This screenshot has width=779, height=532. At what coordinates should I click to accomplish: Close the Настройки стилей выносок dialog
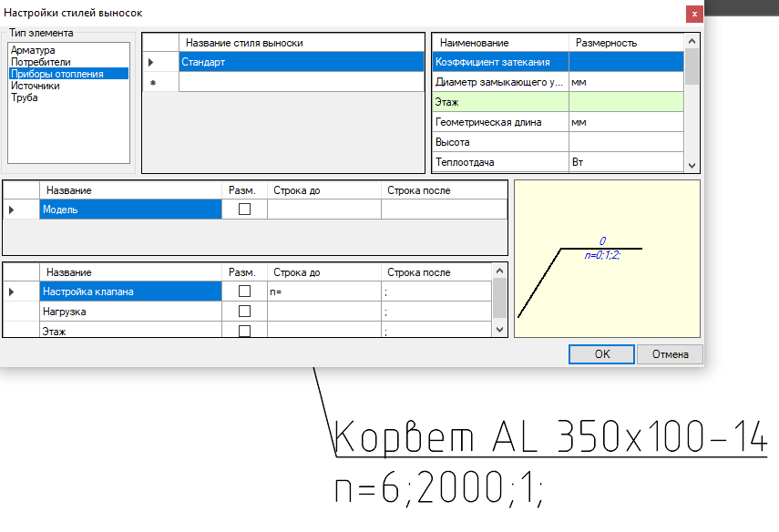(694, 14)
